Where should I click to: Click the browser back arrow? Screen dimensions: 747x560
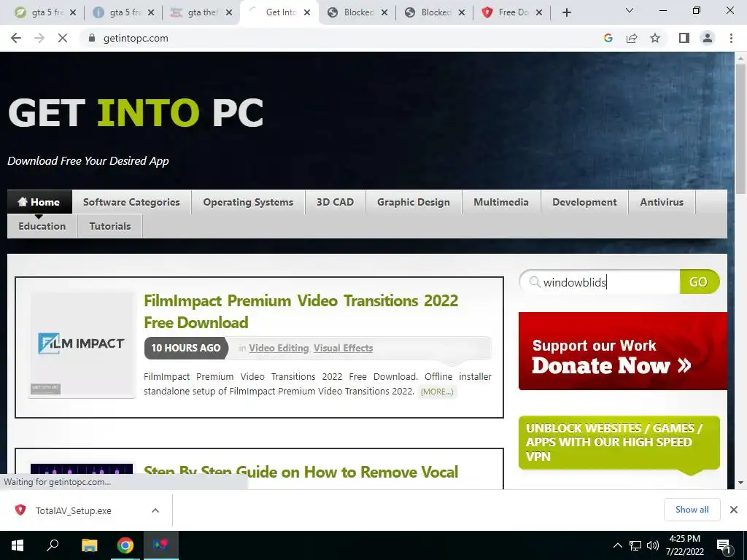[16, 38]
